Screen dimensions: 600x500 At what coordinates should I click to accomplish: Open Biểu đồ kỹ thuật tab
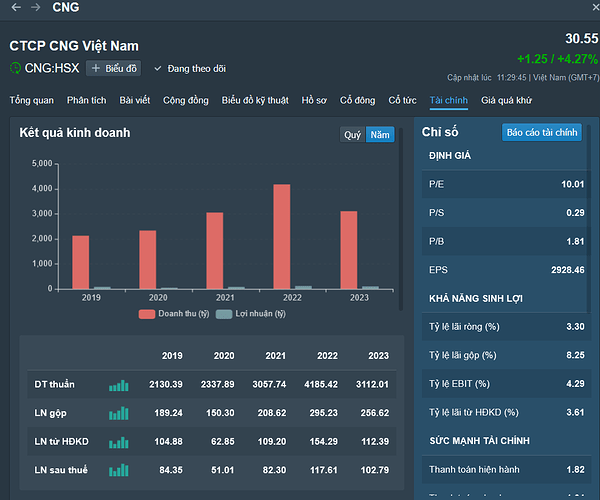tap(255, 100)
